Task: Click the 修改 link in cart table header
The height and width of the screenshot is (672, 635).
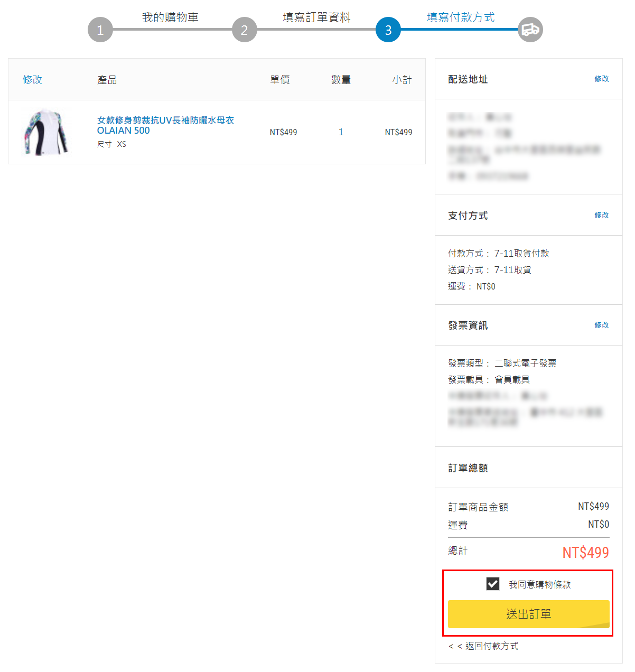Action: 32,79
